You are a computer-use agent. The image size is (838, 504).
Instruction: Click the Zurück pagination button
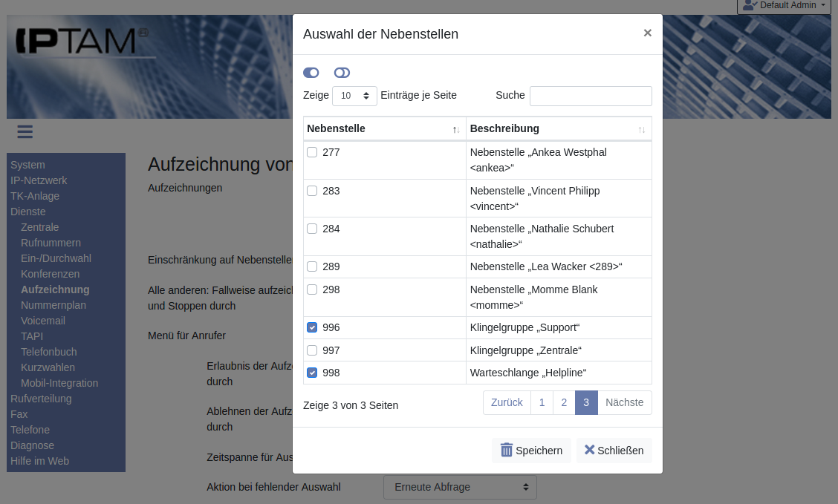(507, 402)
